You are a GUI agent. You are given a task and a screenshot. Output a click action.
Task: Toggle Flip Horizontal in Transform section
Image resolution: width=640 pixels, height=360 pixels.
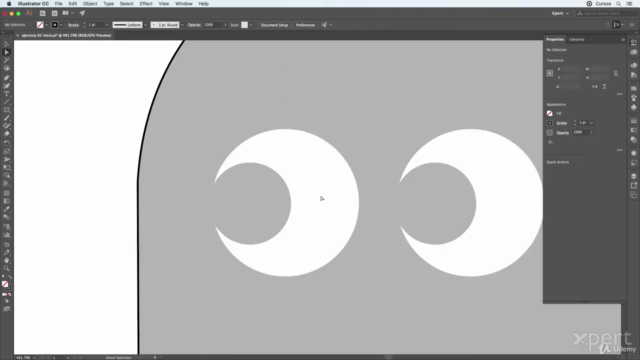click(x=595, y=87)
